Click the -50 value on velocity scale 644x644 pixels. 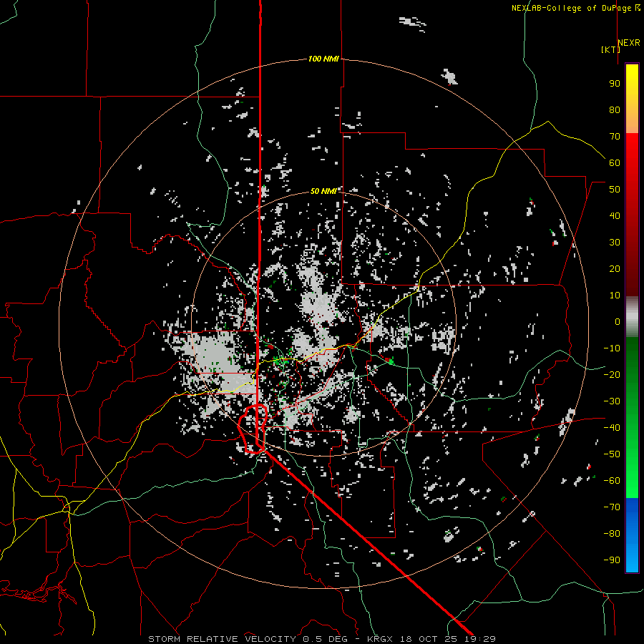tap(612, 454)
